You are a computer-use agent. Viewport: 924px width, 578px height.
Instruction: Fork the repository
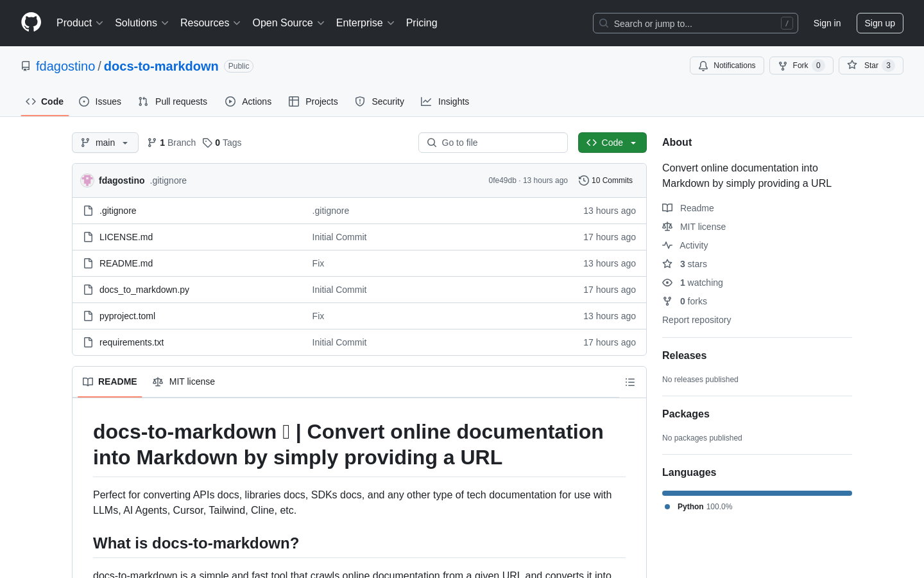click(801, 66)
